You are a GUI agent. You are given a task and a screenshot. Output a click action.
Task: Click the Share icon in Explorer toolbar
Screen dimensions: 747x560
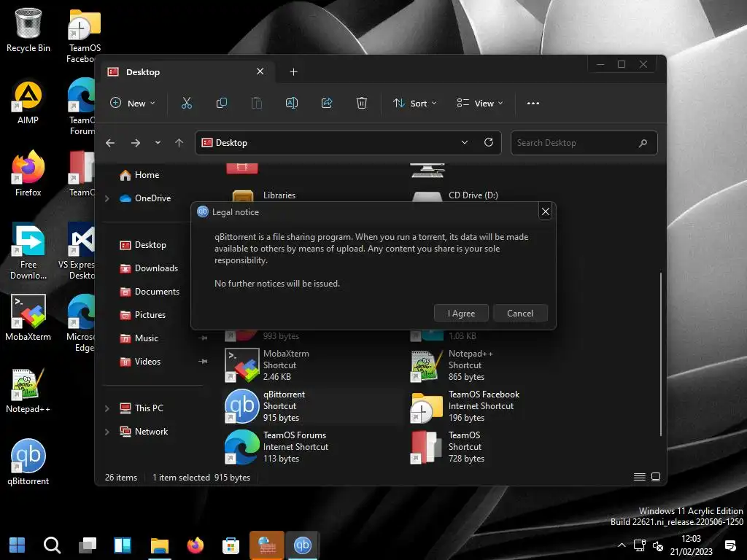[x=327, y=104]
